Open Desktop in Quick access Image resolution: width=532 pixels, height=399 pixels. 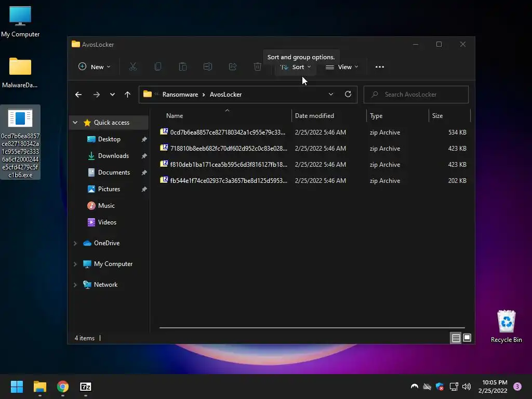point(109,139)
